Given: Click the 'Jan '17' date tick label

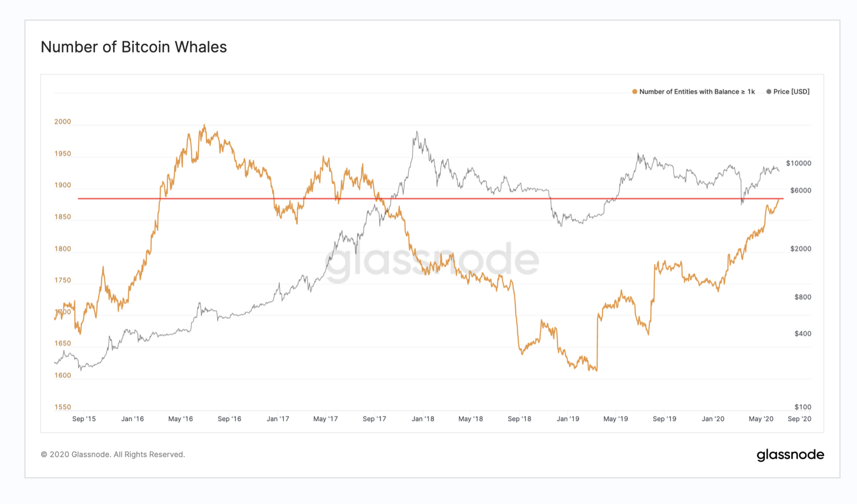Looking at the screenshot, I should tap(278, 419).
